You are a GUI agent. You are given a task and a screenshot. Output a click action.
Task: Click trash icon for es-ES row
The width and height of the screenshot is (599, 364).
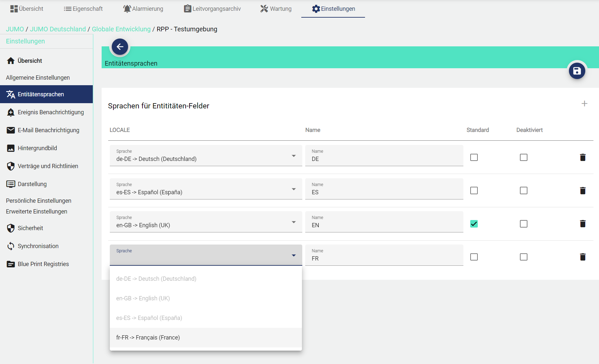[582, 191]
